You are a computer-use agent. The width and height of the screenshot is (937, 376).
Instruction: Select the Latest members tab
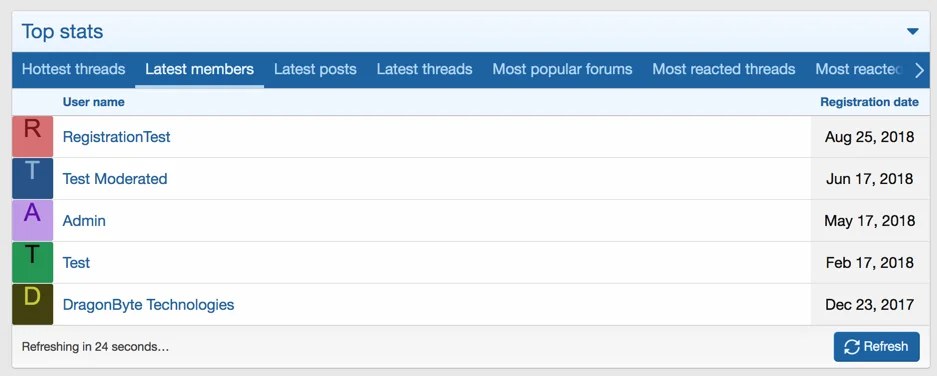point(200,69)
